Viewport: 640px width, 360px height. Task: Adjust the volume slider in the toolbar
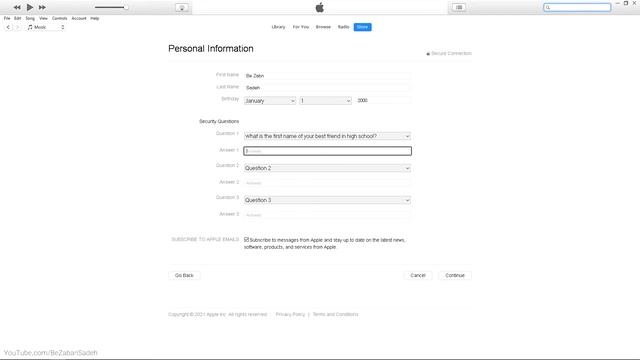[x=111, y=7]
